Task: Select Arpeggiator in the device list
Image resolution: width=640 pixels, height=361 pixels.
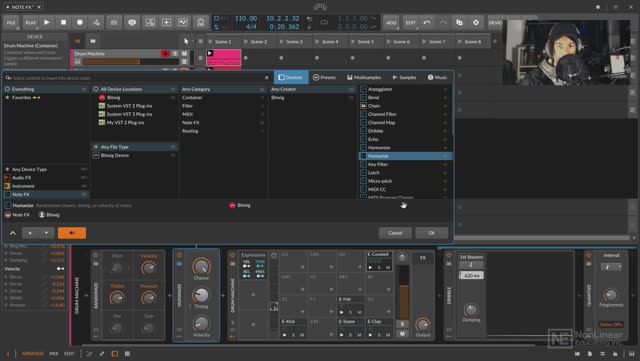Action: (405, 89)
